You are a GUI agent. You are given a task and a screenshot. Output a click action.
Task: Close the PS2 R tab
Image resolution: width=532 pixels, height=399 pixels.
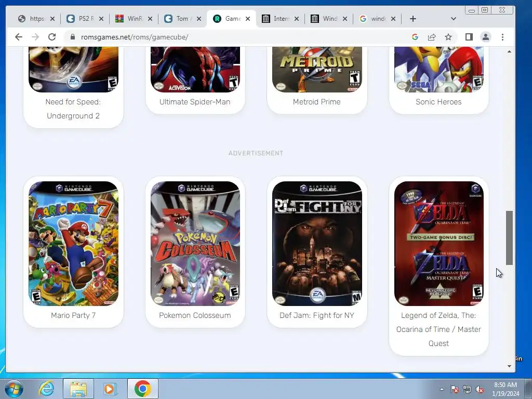tap(101, 19)
